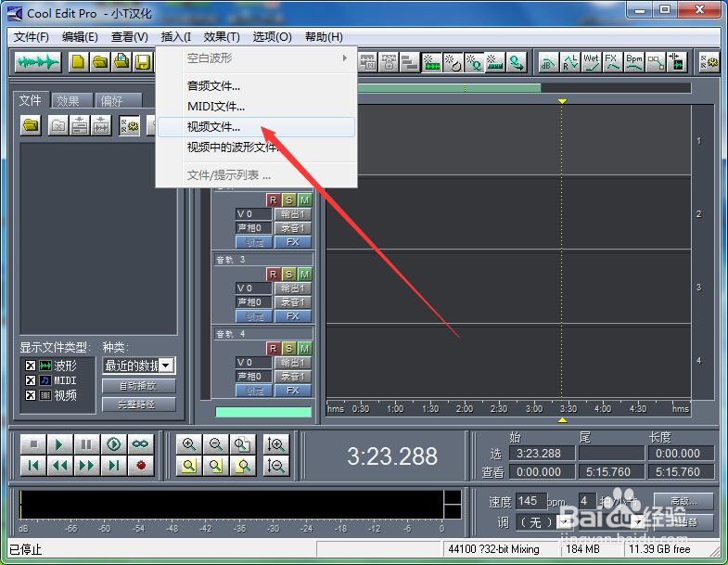Mute M on track 4
This screenshot has width=728, height=565.
(304, 349)
